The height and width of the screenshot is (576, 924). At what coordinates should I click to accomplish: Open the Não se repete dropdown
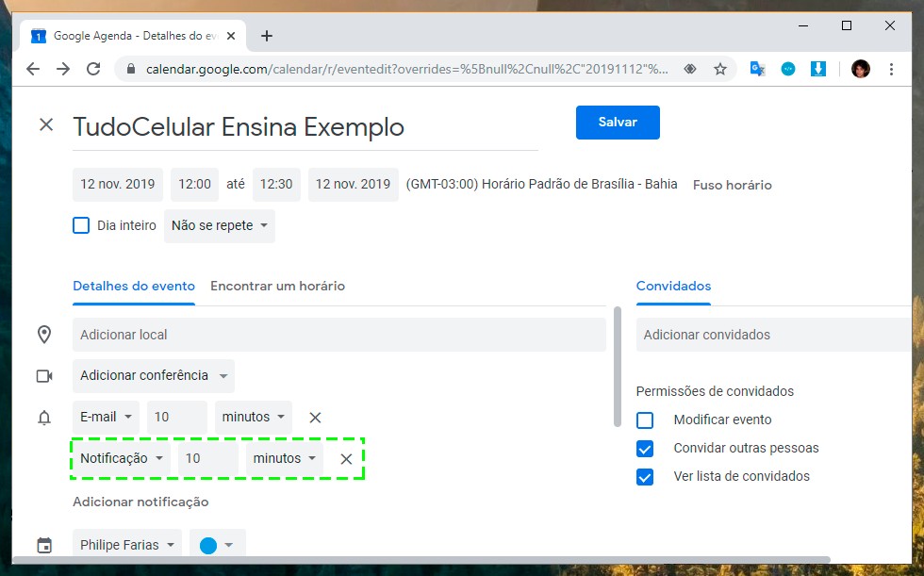(219, 226)
